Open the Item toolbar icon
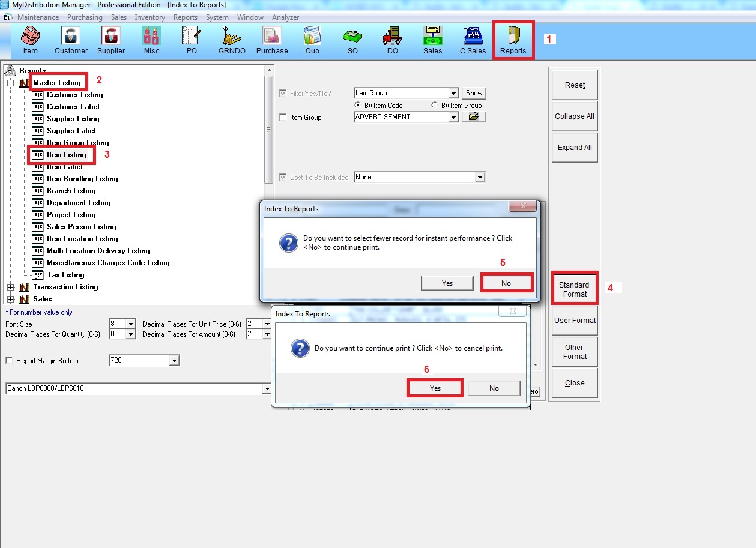The image size is (756, 548). click(x=30, y=40)
